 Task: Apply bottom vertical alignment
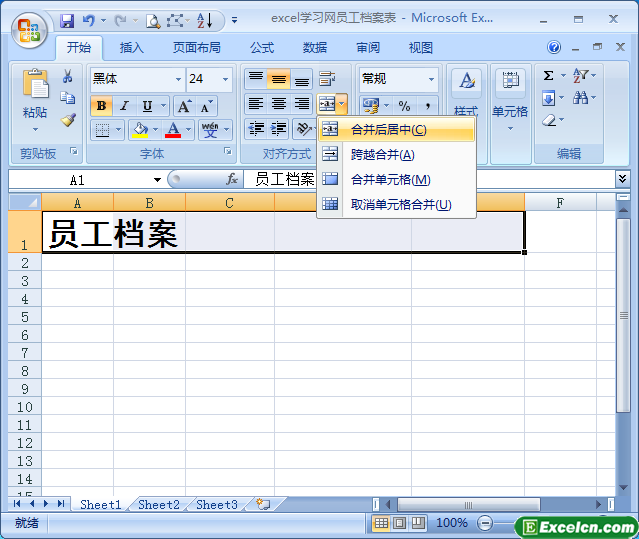pyautogui.click(x=302, y=79)
